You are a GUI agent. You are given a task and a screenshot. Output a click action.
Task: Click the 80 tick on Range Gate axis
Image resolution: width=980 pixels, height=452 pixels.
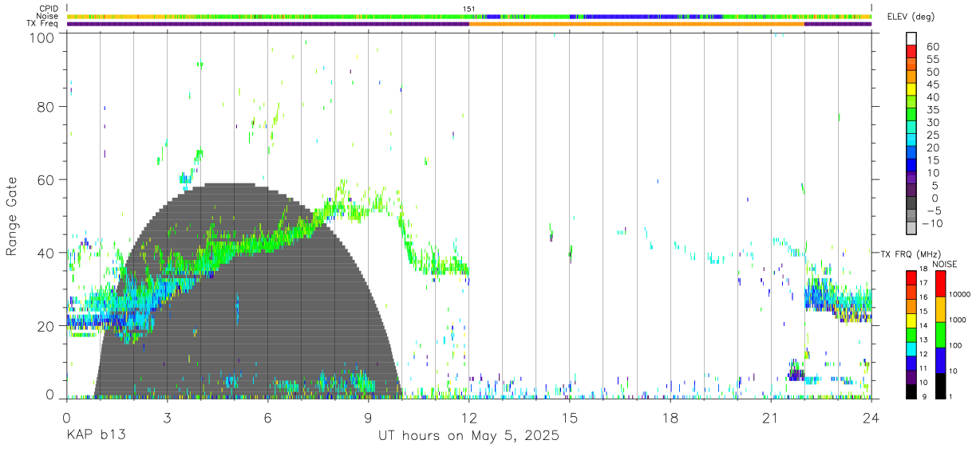coord(46,108)
